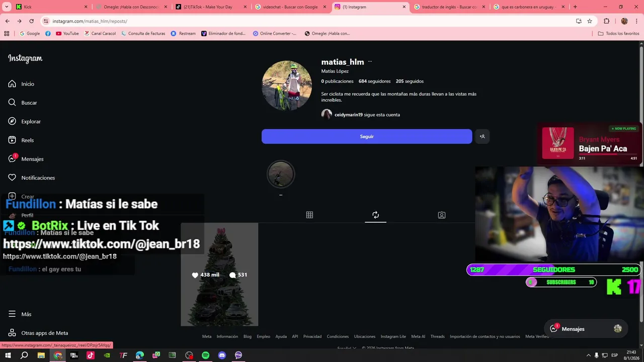Screen dimensions: 644x362
Task: Open Facebook bookmark icon
Action: click(x=48, y=34)
